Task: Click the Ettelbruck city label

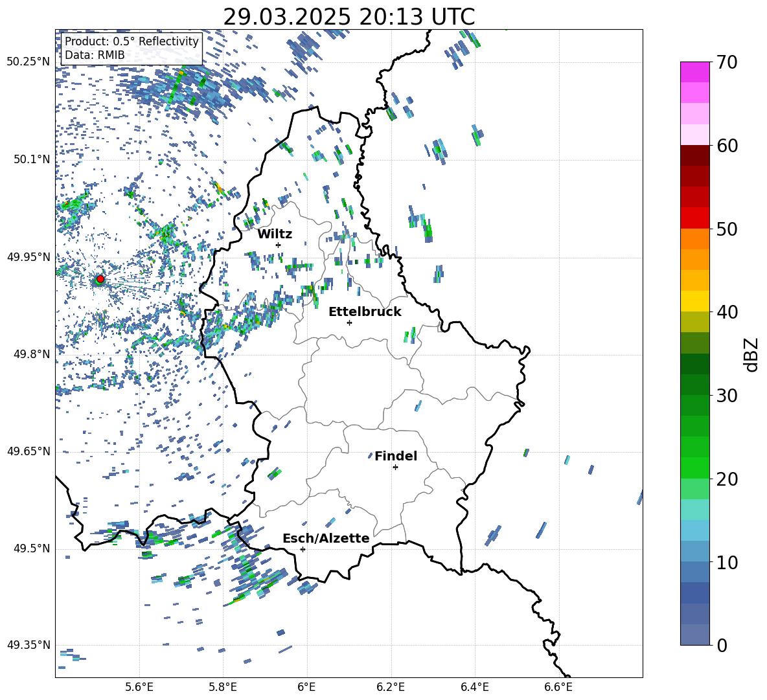Action: point(365,312)
